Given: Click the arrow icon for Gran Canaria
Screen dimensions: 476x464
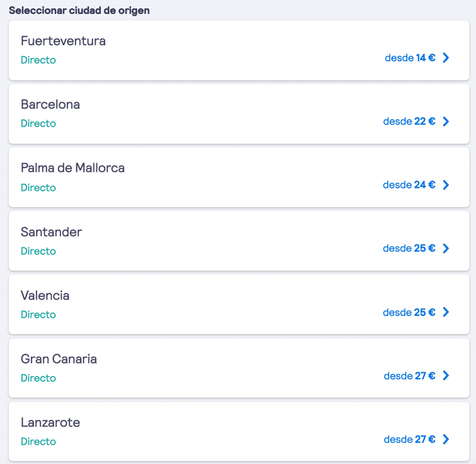Looking at the screenshot, I should pyautogui.click(x=446, y=375).
